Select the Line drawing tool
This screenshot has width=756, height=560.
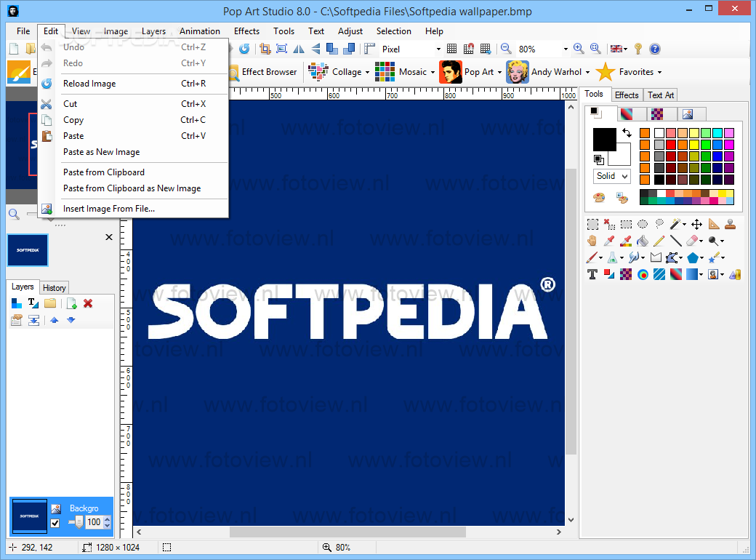click(675, 240)
